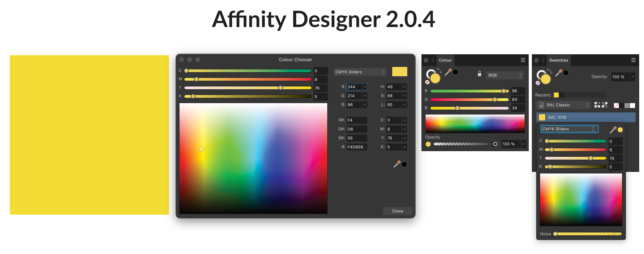Click the eyedropper in the swatch CMYK popup
The height and width of the screenshot is (254, 644).
coord(613,130)
